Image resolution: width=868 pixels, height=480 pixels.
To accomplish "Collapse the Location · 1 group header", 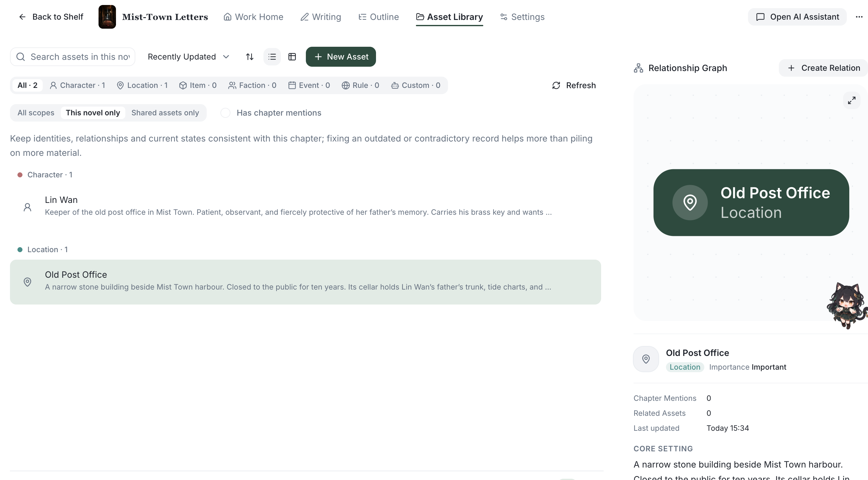I will tap(42, 250).
